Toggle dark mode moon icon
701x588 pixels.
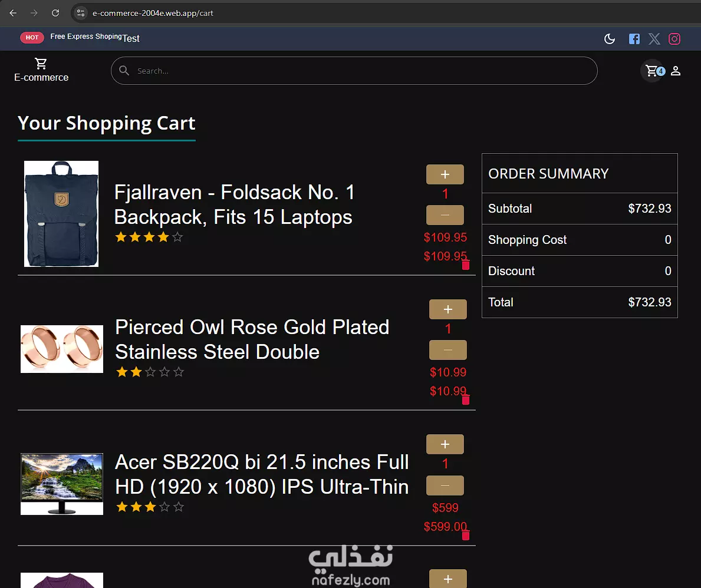(x=610, y=39)
